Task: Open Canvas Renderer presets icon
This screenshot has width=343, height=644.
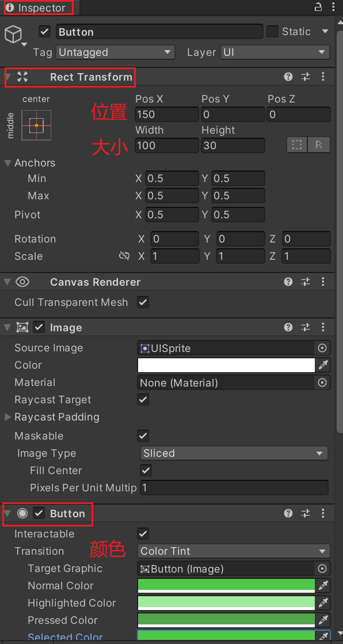Action: (x=306, y=282)
